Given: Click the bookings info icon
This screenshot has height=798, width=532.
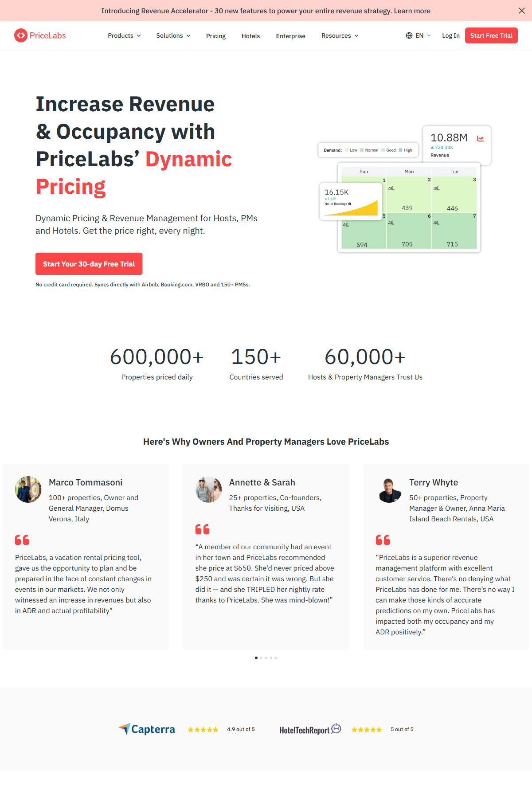Looking at the screenshot, I should click(x=350, y=204).
